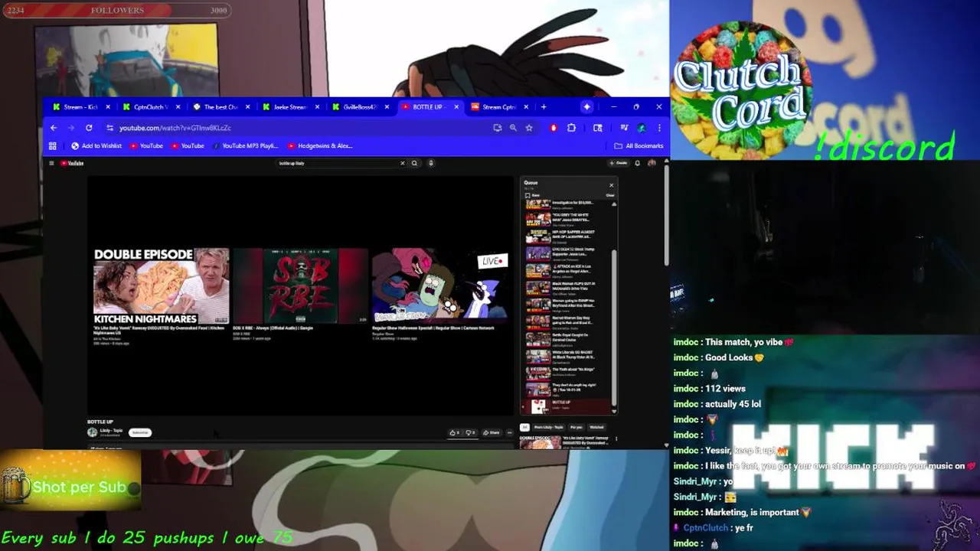Close the Queue panel
The image size is (980, 551).
click(x=611, y=185)
